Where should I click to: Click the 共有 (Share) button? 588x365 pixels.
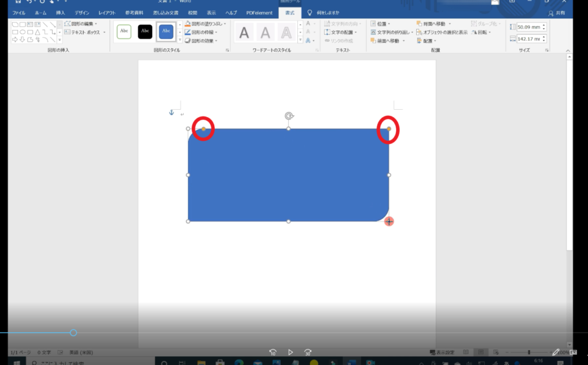pyautogui.click(x=559, y=13)
